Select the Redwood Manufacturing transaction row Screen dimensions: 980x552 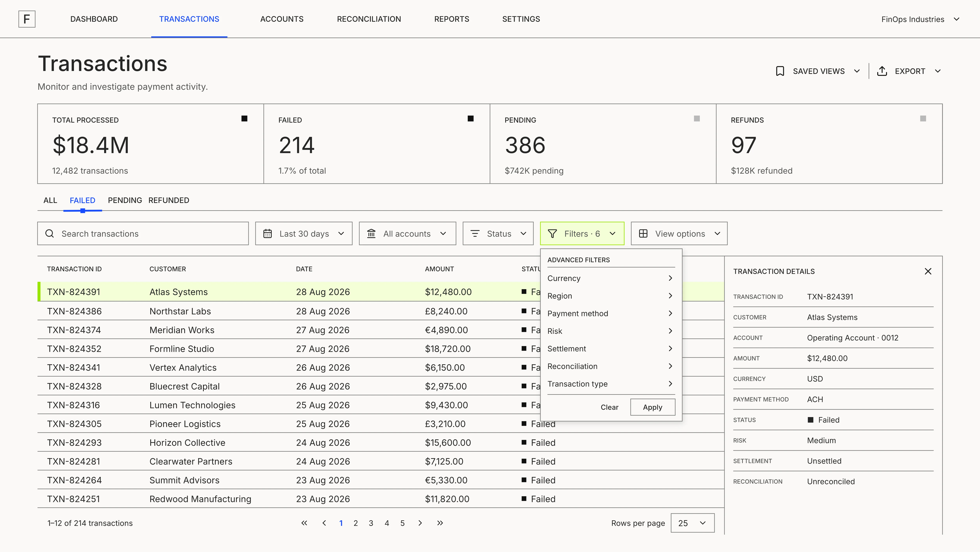pyautogui.click(x=380, y=498)
